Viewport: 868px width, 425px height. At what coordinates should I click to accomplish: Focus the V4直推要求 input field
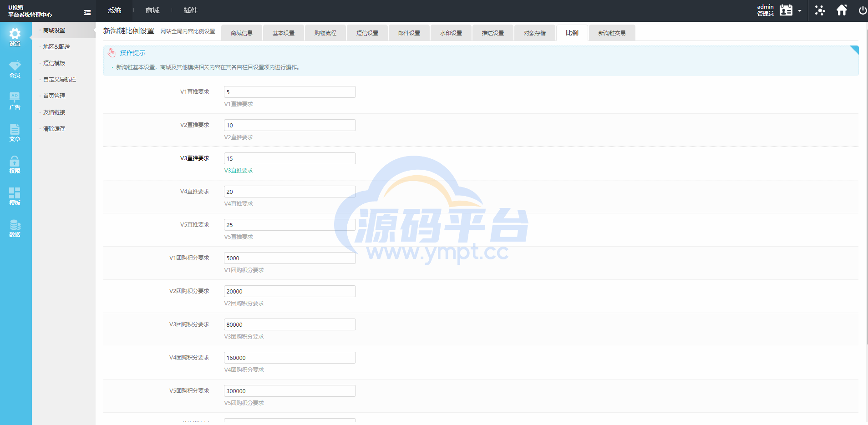[x=290, y=192]
